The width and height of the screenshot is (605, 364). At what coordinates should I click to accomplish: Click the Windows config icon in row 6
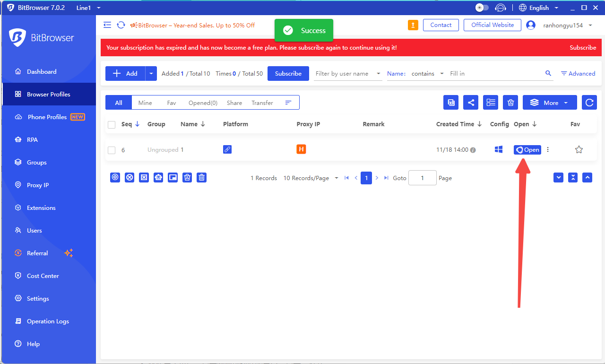tap(498, 149)
